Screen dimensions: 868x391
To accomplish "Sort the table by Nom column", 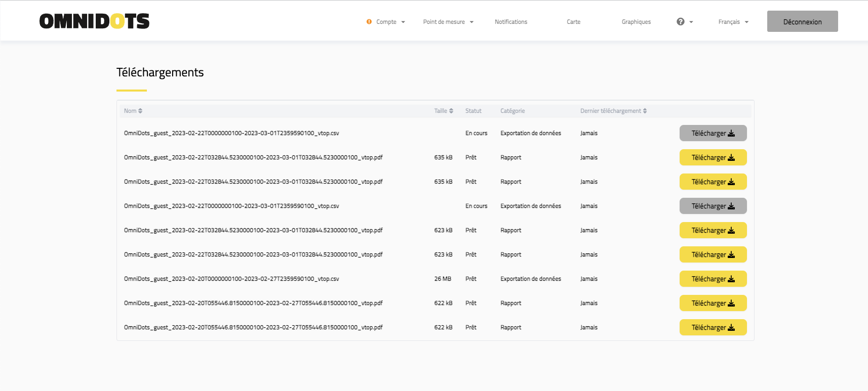I will tap(133, 111).
